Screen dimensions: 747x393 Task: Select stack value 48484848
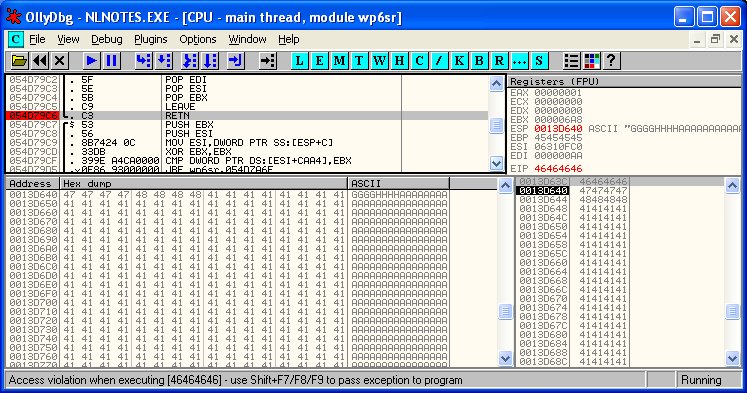tap(603, 200)
